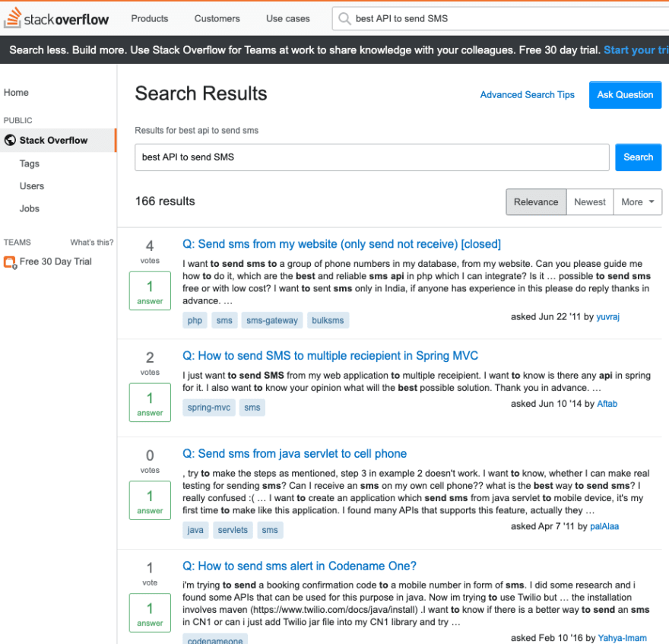The height and width of the screenshot is (644, 669).
Task: Open Advanced Search Tips
Action: point(527,95)
